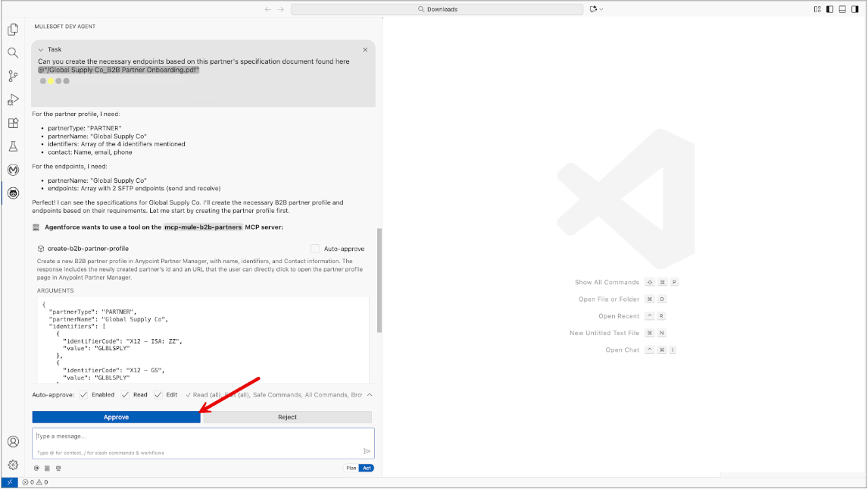Open the sync dropdown in the title bar

[598, 9]
